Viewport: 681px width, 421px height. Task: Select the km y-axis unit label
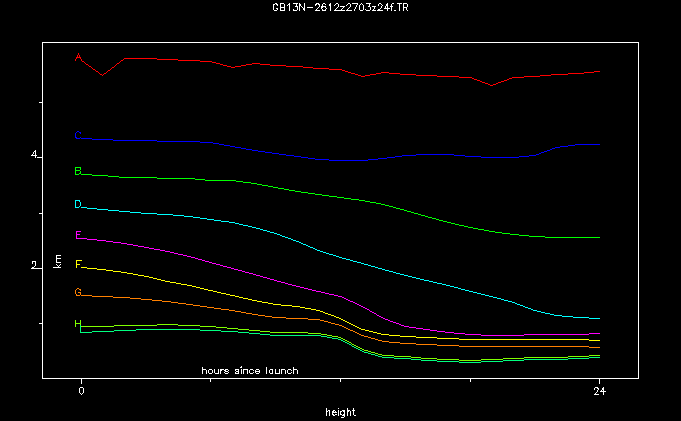(x=58, y=261)
